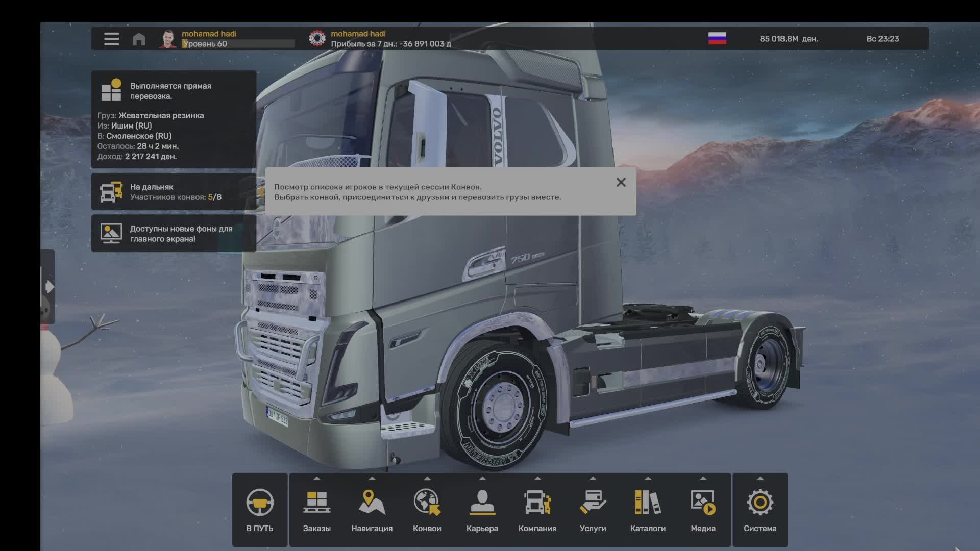Expand the arrow above Навигация
The width and height of the screenshot is (980, 551).
point(372,479)
